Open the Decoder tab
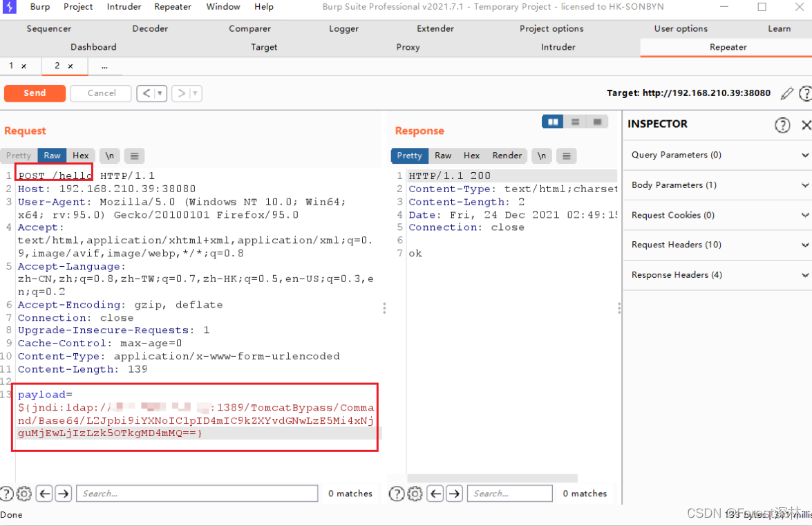The image size is (812, 526). tap(150, 29)
